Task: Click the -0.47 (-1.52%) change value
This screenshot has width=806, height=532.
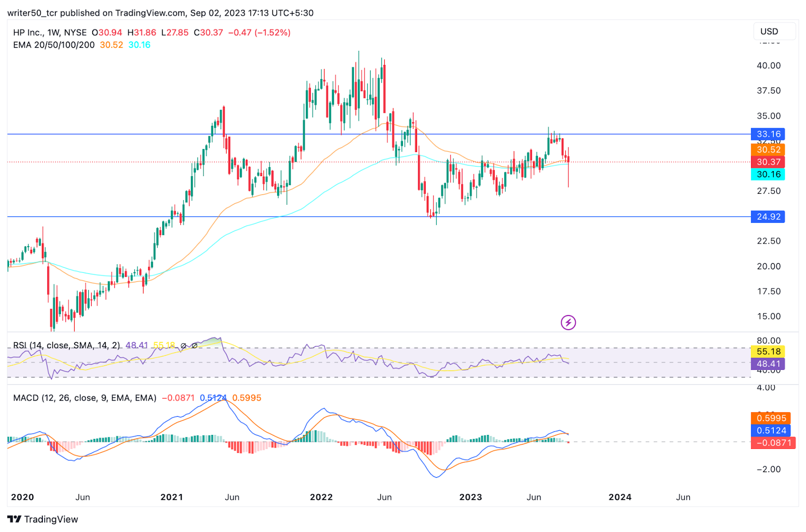Action: pos(259,32)
